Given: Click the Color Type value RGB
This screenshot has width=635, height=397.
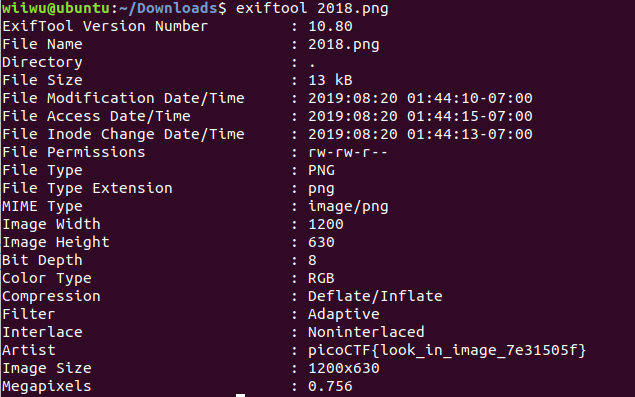Looking at the screenshot, I should click(x=322, y=278).
